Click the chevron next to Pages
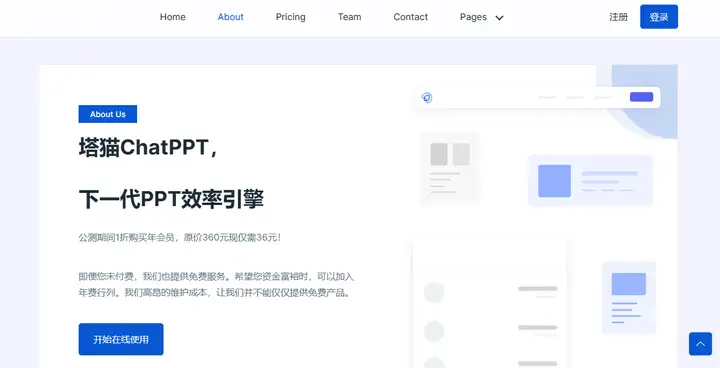Viewport: 720px width, 368px height. point(499,18)
